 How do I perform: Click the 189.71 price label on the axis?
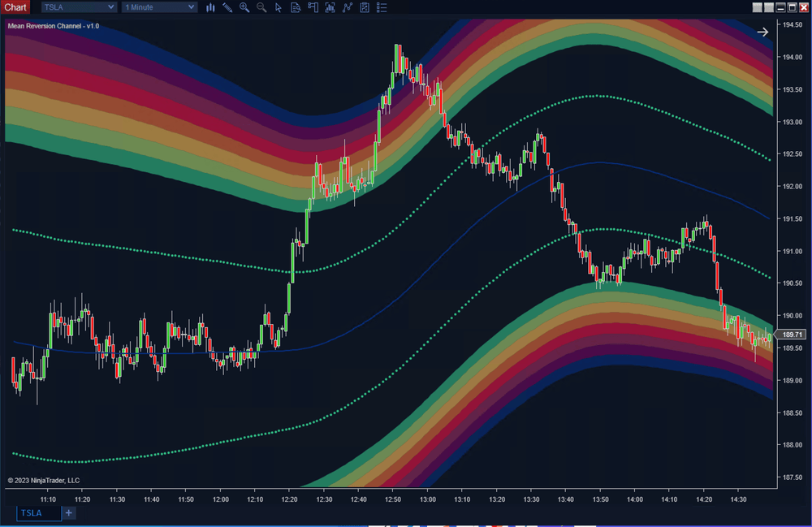(794, 334)
